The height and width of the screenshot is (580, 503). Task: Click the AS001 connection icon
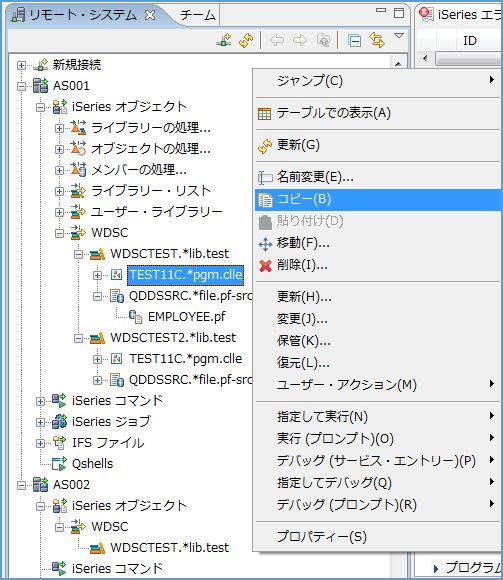(40, 86)
